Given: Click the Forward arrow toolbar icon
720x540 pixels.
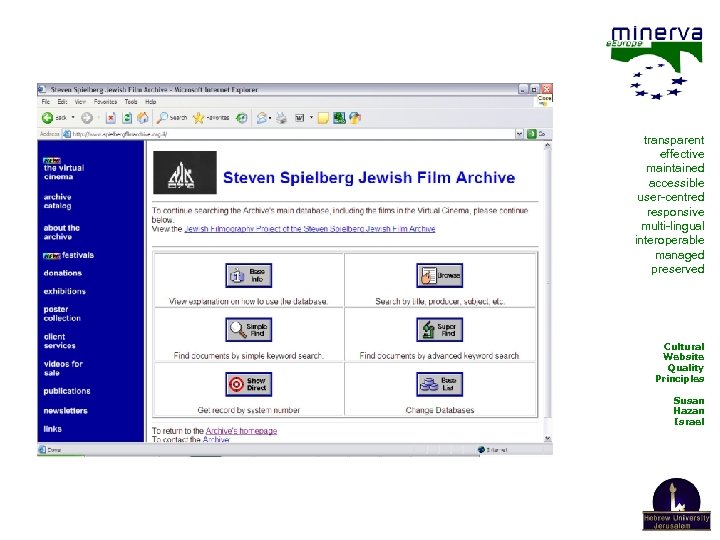Looking at the screenshot, I should 87,118.
